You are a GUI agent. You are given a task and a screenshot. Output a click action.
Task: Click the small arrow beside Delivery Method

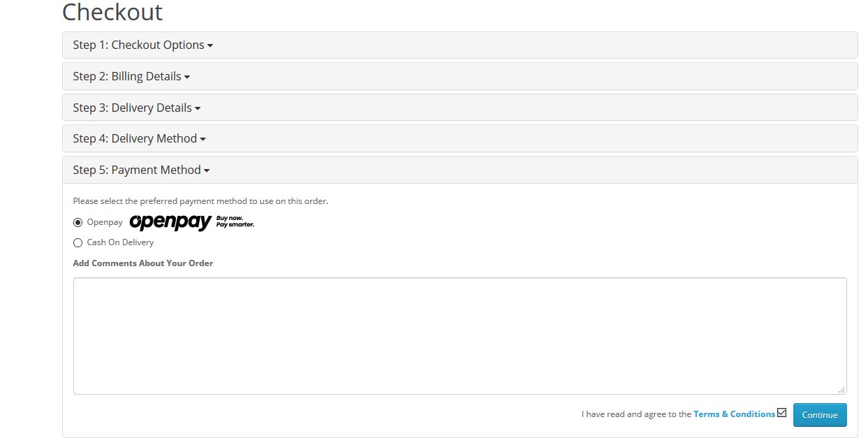coord(203,140)
